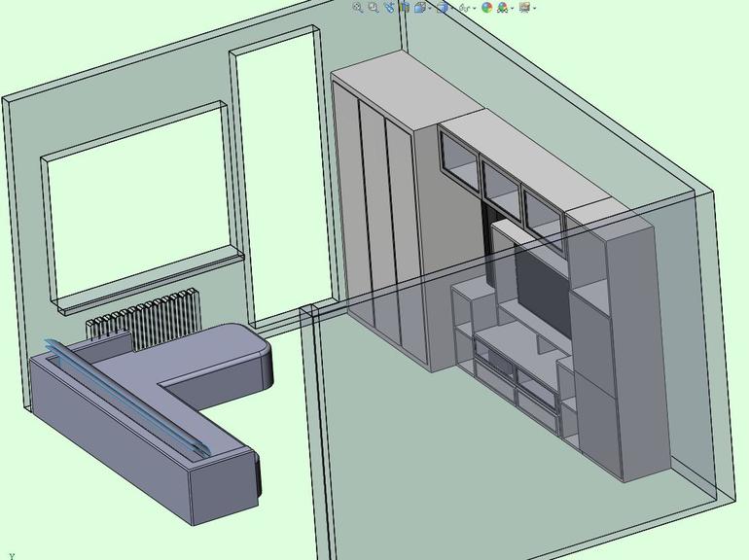Toggle Hide/Show Items glasses icon
Viewport: 749px width, 560px height.
(464, 7)
